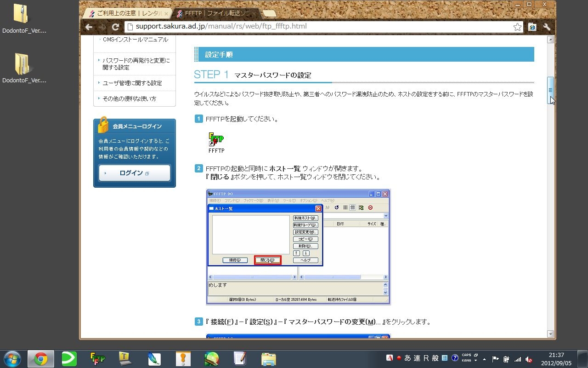Open the network signal tray icon

[x=518, y=359]
